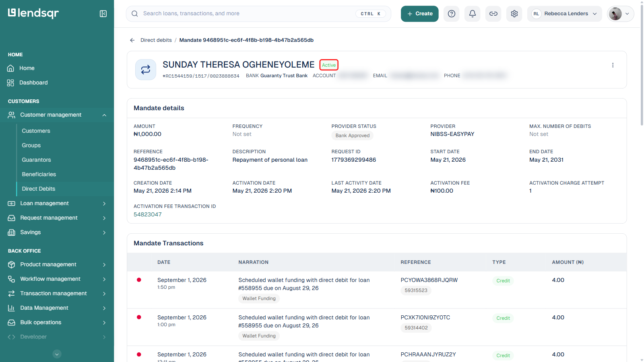Click the Product management box icon
644x362 pixels.
11,265
